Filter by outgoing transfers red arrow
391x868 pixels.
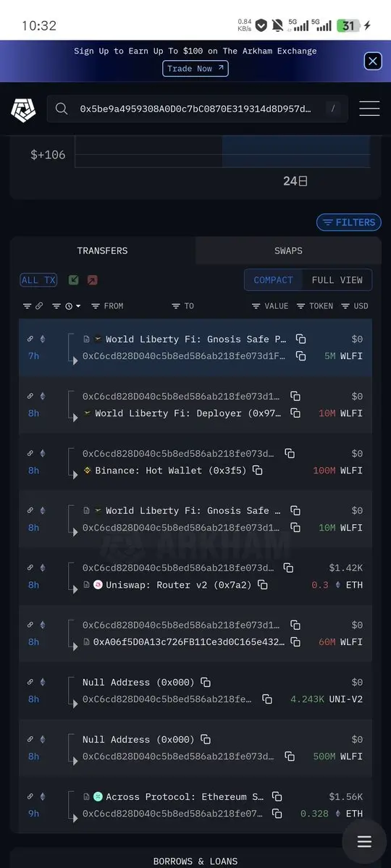[92, 280]
